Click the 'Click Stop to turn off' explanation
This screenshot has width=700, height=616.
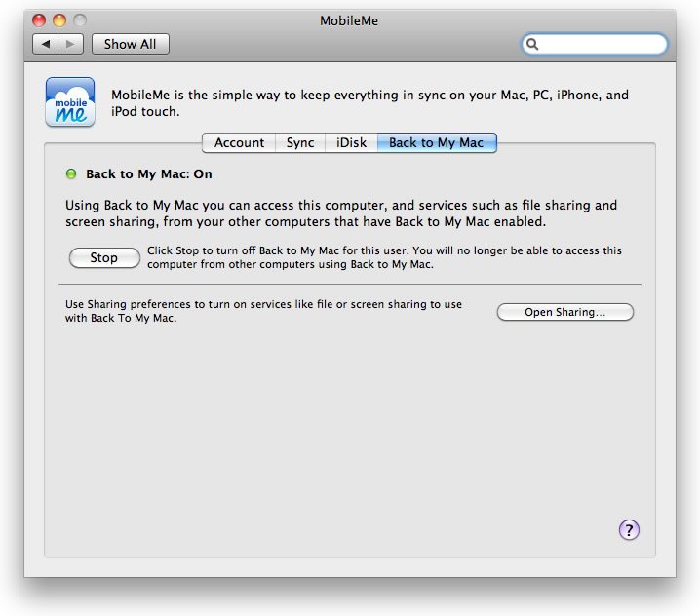384,257
